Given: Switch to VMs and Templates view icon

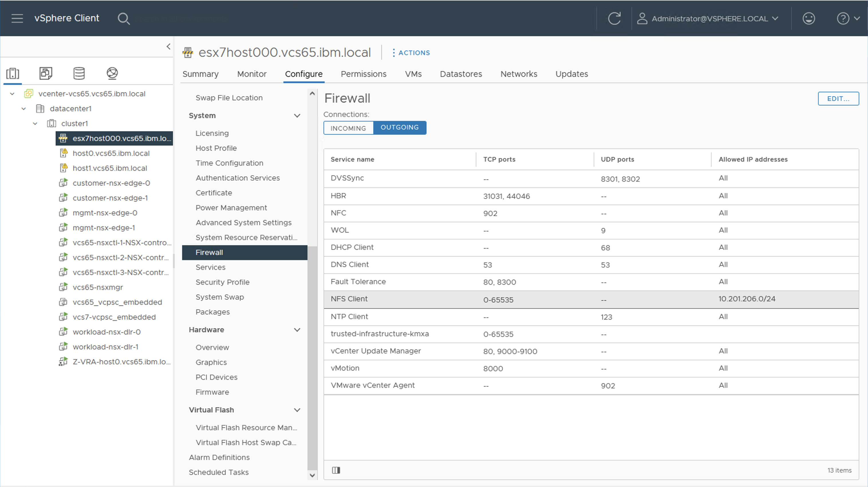Looking at the screenshot, I should click(46, 73).
